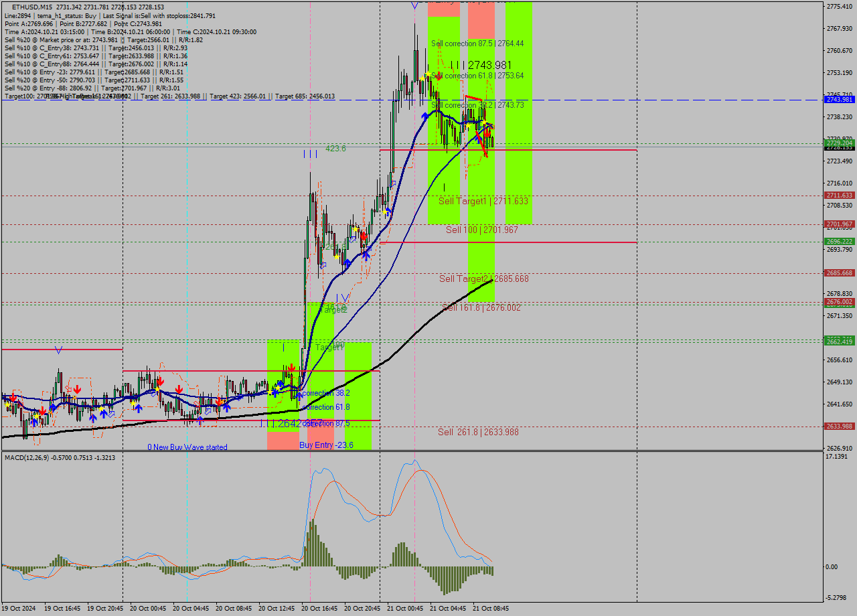857x616 pixels.
Task: Click the 'Target 685: 2456.013' text
Action: [305, 96]
